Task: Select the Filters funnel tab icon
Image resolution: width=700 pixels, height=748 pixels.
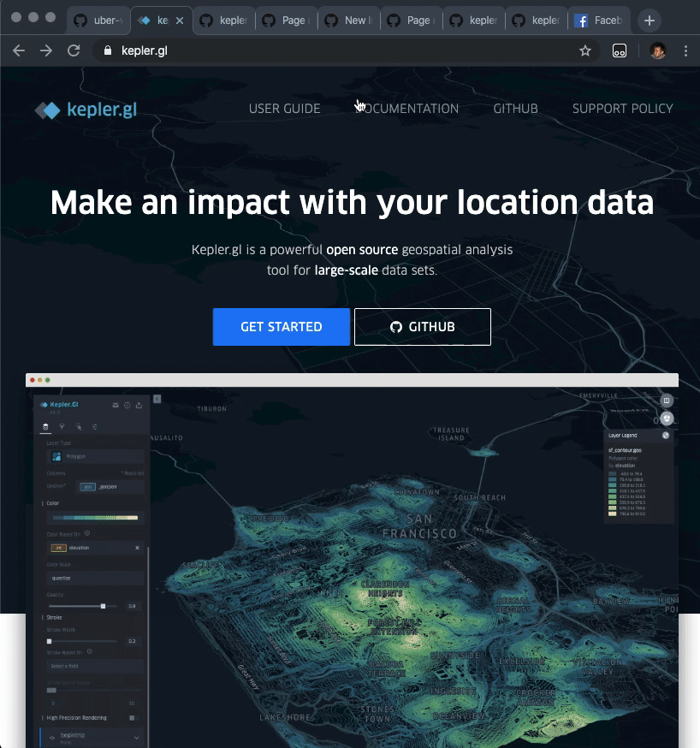Action: point(62,426)
